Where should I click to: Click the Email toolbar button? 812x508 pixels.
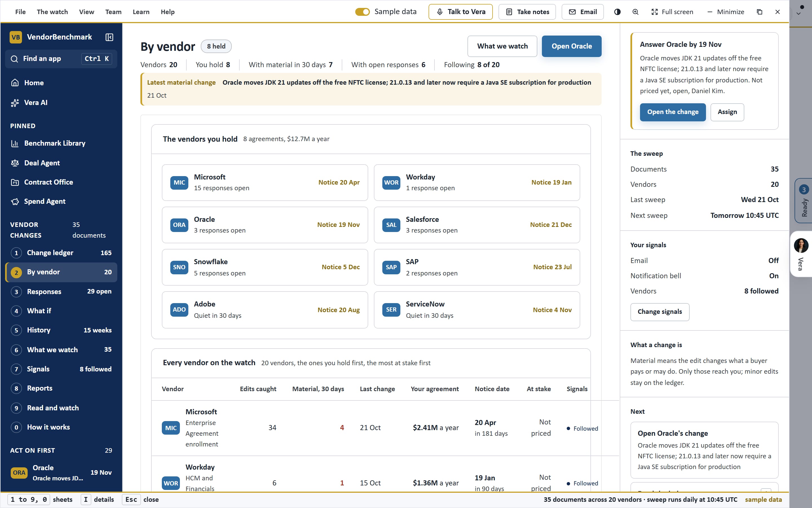tap(582, 12)
